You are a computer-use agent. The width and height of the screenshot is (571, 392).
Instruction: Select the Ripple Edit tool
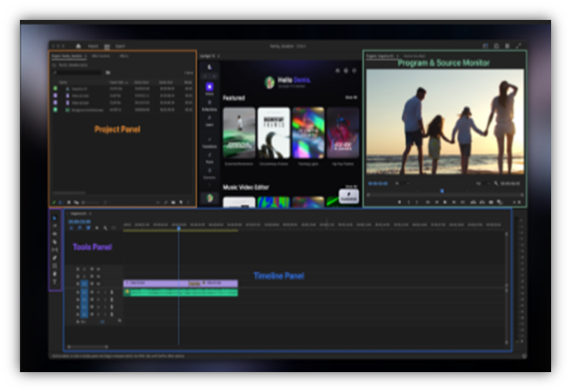coord(55,234)
